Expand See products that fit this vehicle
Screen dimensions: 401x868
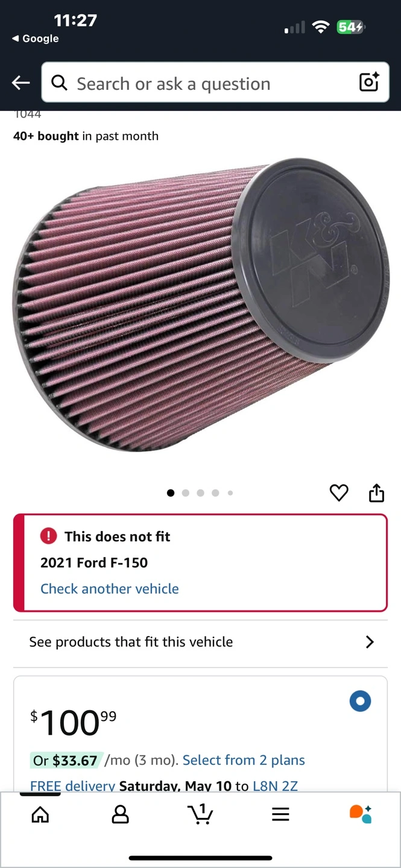(200, 642)
